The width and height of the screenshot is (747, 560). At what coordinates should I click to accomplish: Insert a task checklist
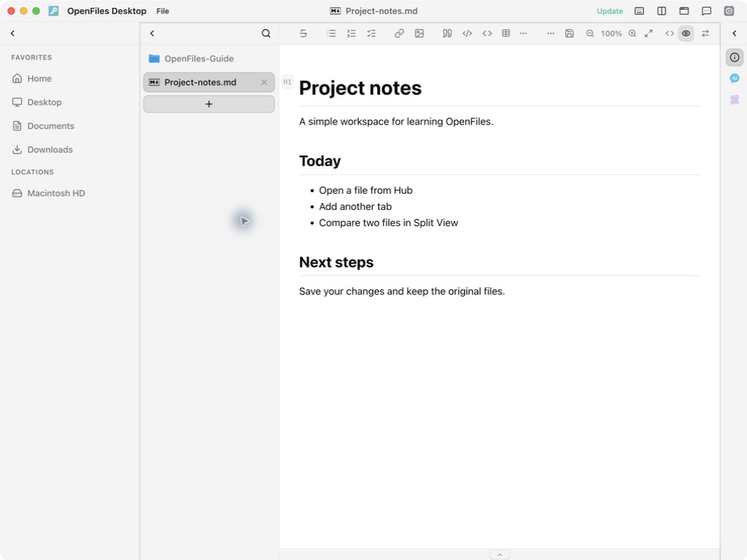tap(371, 34)
